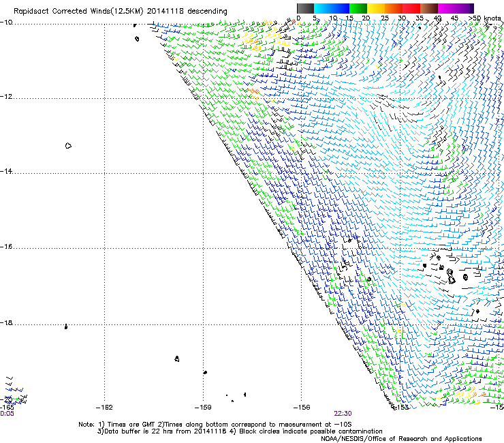This screenshot has height=443, width=504.
Task: Click the purple '22:30' swath time label
Action: point(343,414)
